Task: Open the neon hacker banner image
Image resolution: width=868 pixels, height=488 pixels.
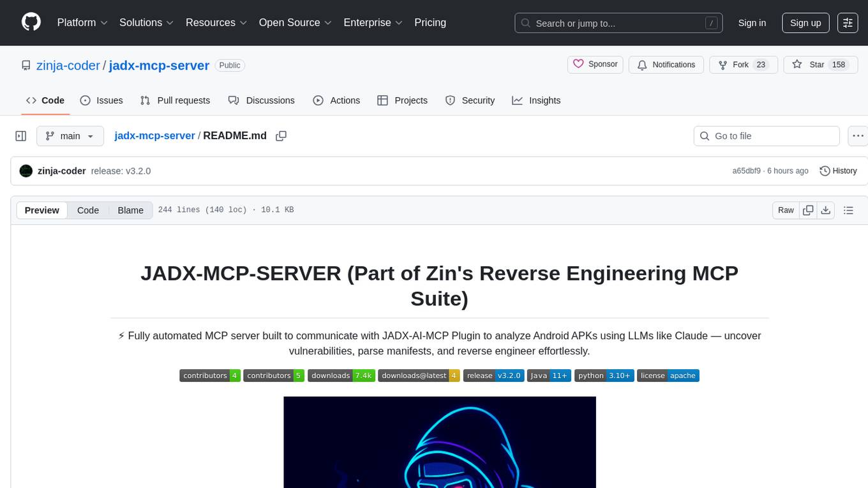Action: pyautogui.click(x=440, y=442)
